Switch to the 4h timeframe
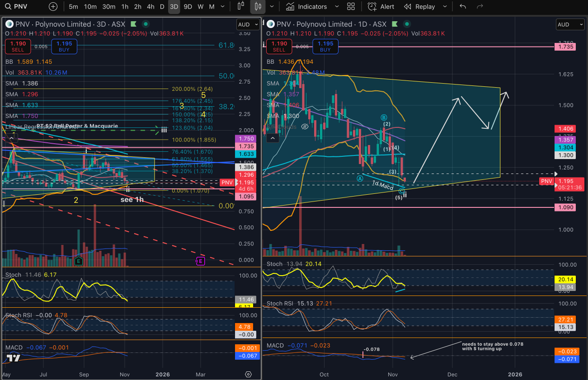This screenshot has height=380, width=588. [x=151, y=7]
